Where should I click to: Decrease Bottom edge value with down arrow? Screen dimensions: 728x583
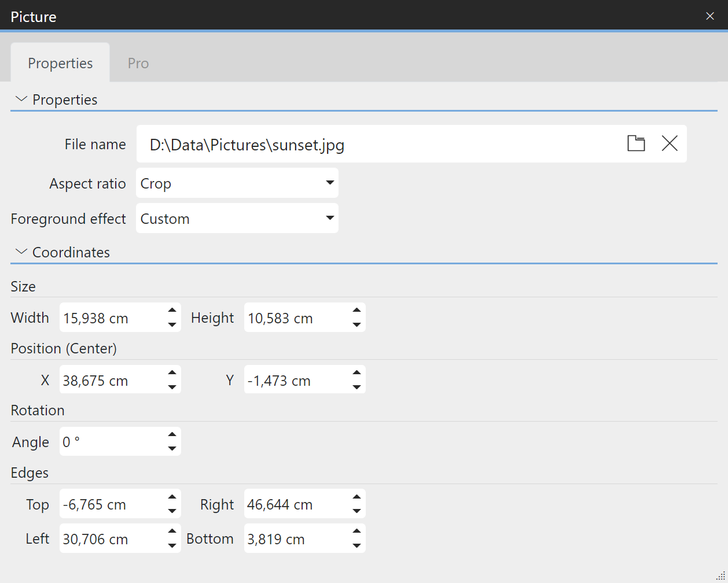coord(356,546)
